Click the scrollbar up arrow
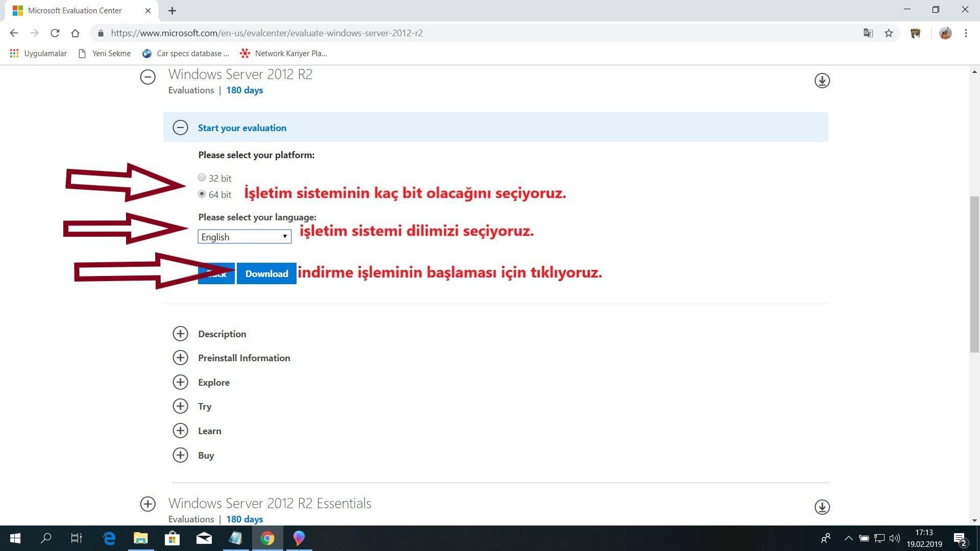 [974, 72]
